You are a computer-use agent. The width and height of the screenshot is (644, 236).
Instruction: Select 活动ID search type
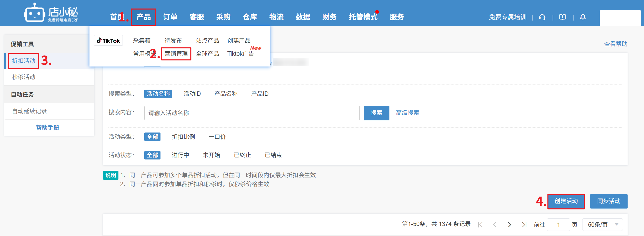tap(192, 94)
